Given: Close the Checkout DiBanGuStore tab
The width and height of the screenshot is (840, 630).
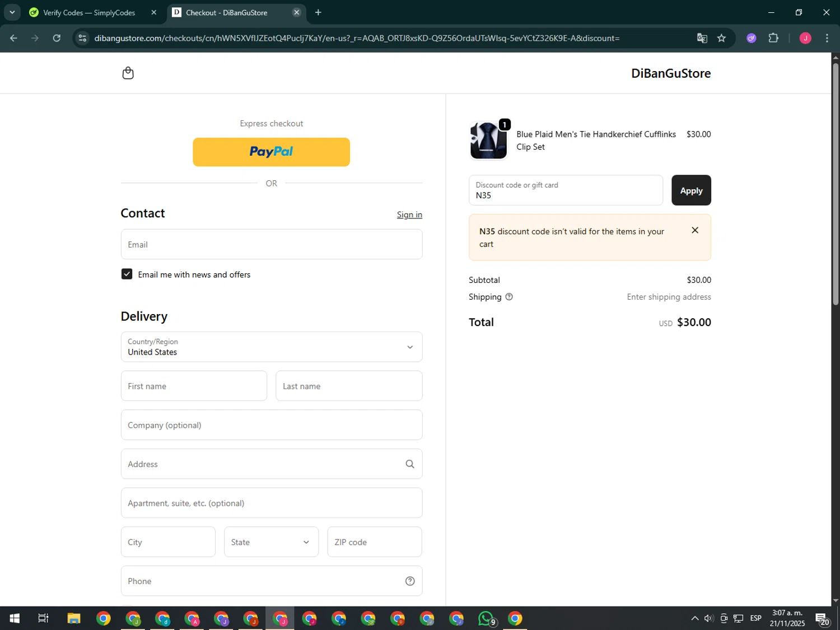Looking at the screenshot, I should [297, 12].
